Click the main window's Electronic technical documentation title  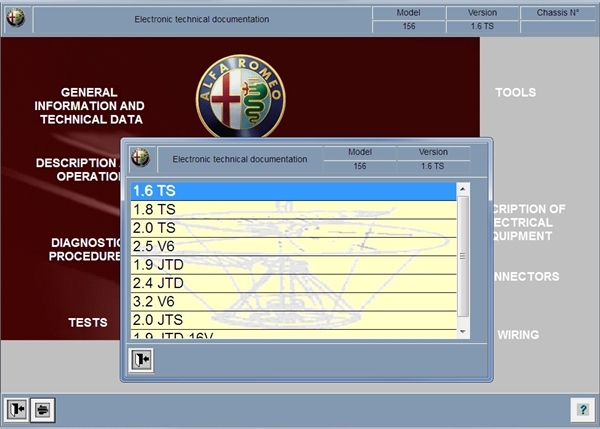point(202,20)
